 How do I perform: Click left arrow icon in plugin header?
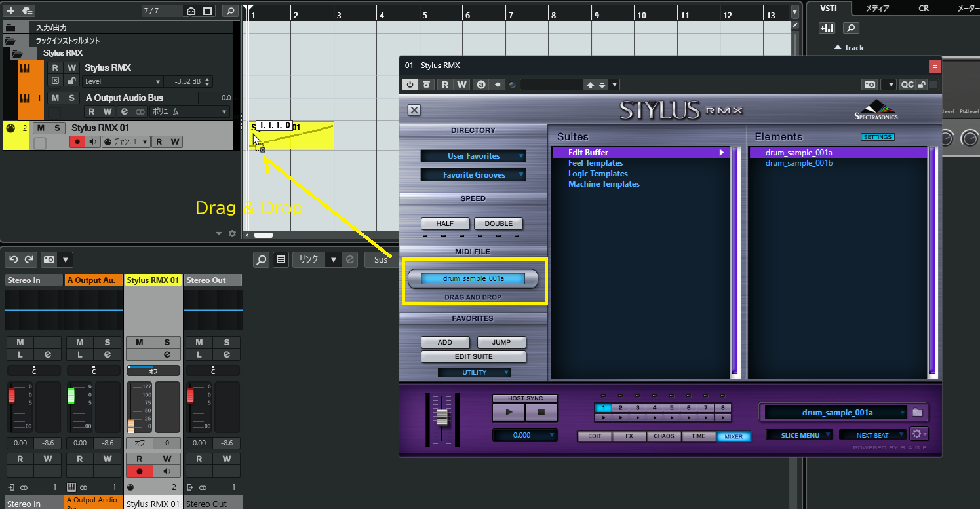point(498,85)
